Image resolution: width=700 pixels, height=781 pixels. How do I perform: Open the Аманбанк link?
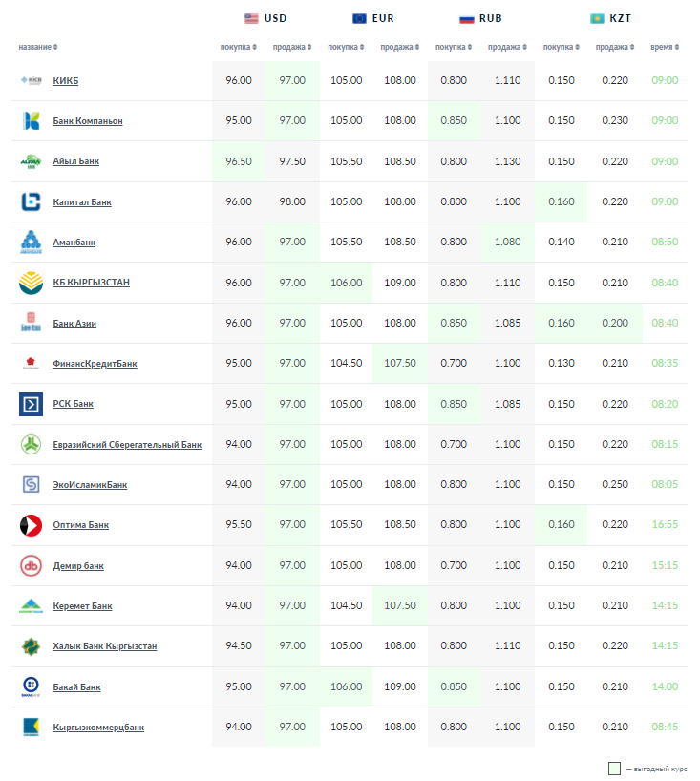[x=74, y=243]
